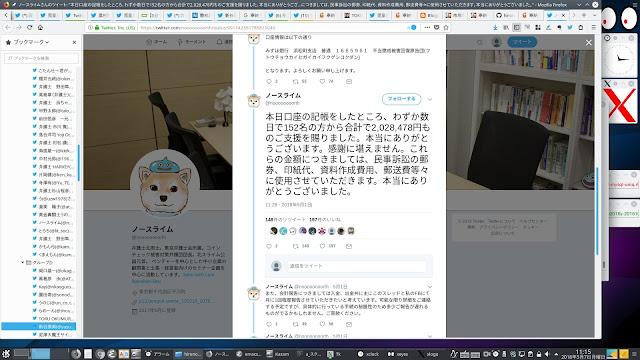View the 148 retweets list link
640x360 pixels.
285,220
